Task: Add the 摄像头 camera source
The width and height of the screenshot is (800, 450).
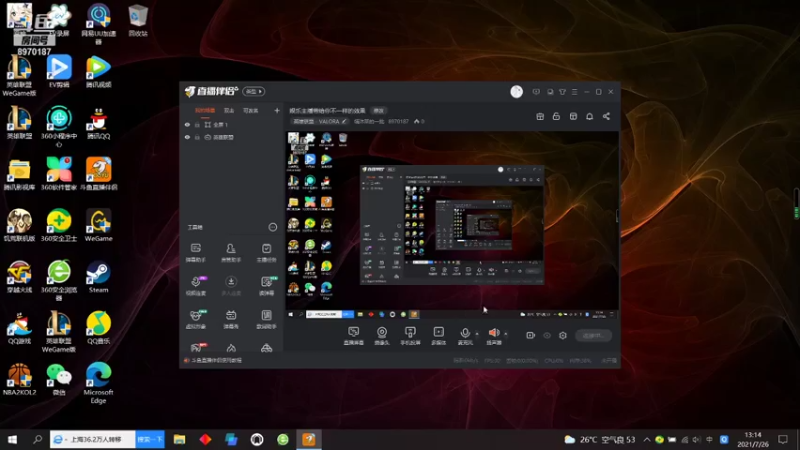Action: point(382,336)
